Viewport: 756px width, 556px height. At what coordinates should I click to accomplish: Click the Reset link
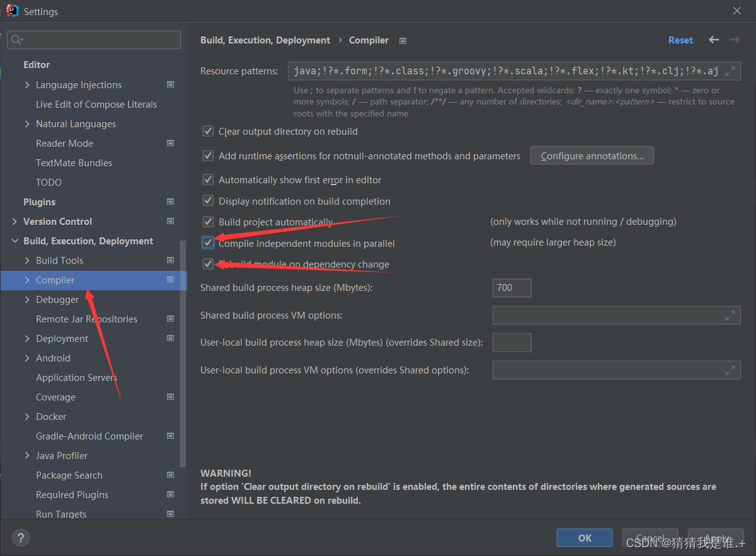(680, 40)
